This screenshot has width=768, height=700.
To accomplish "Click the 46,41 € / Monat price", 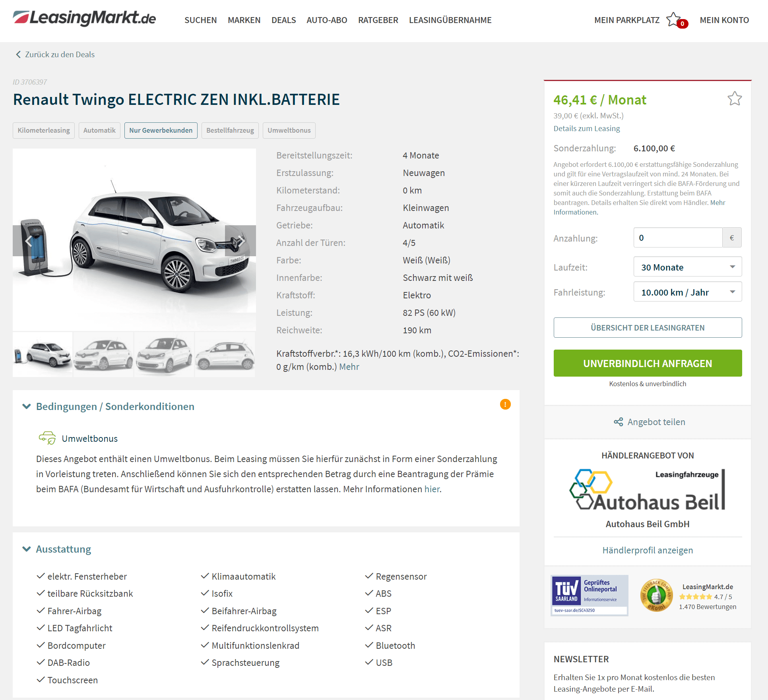I will [600, 100].
